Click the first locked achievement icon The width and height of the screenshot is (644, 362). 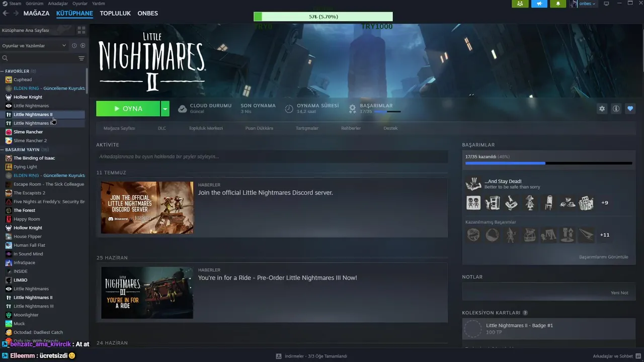(473, 235)
